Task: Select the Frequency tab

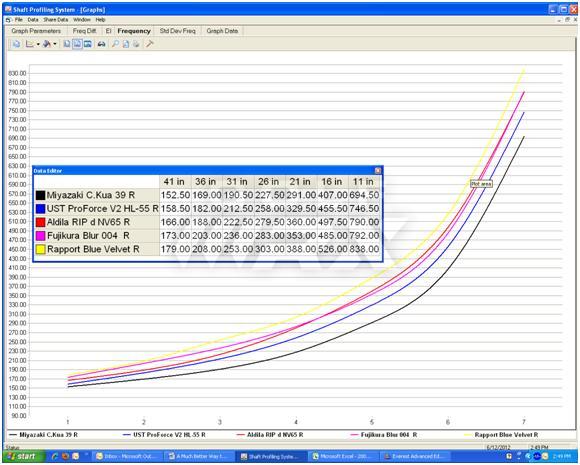Action: [x=134, y=31]
